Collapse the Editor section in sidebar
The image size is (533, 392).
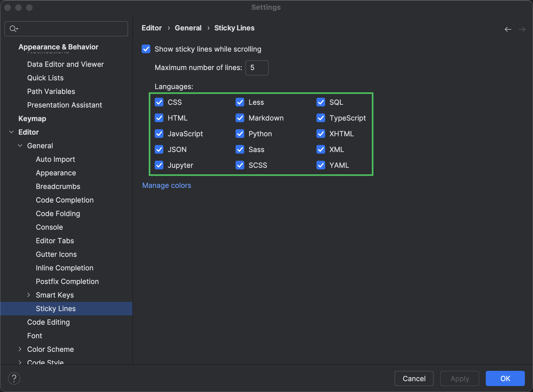coord(12,132)
